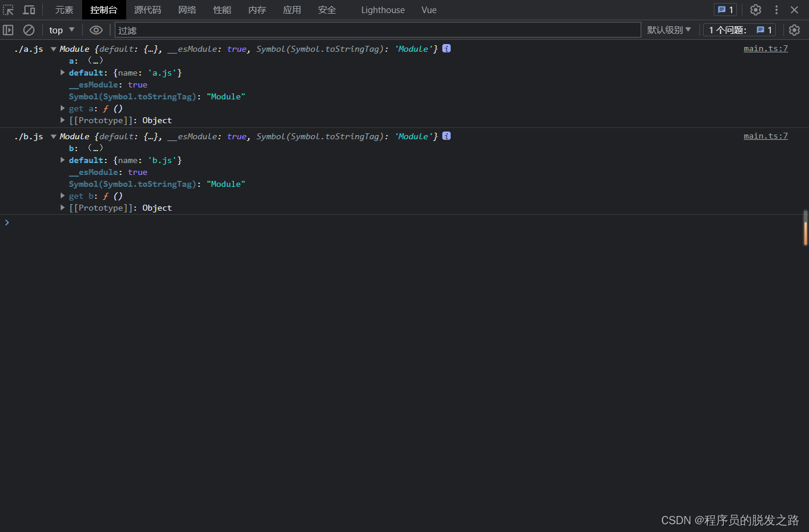Expand the default property of a.js

click(63, 72)
